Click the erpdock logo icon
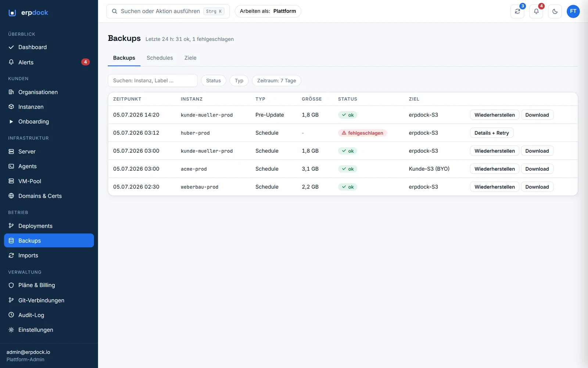 [x=12, y=13]
